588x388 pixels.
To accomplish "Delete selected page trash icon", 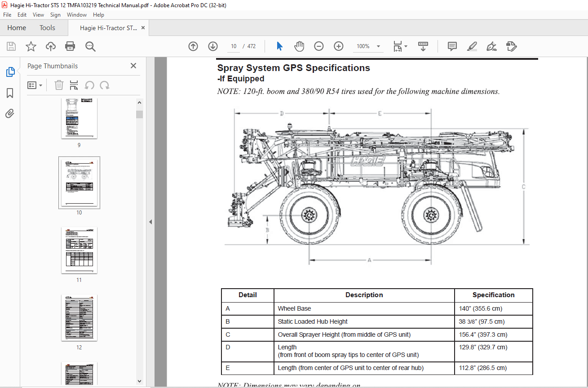I will coord(59,85).
